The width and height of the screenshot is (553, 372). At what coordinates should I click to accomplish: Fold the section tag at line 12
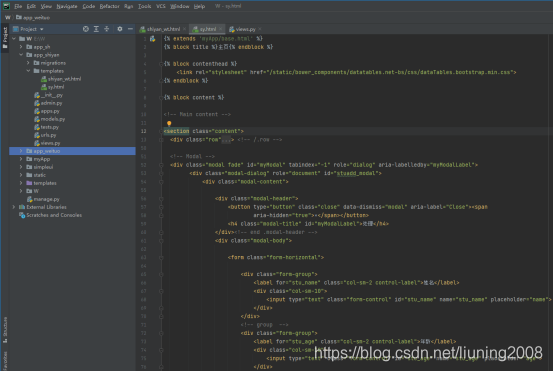162,131
